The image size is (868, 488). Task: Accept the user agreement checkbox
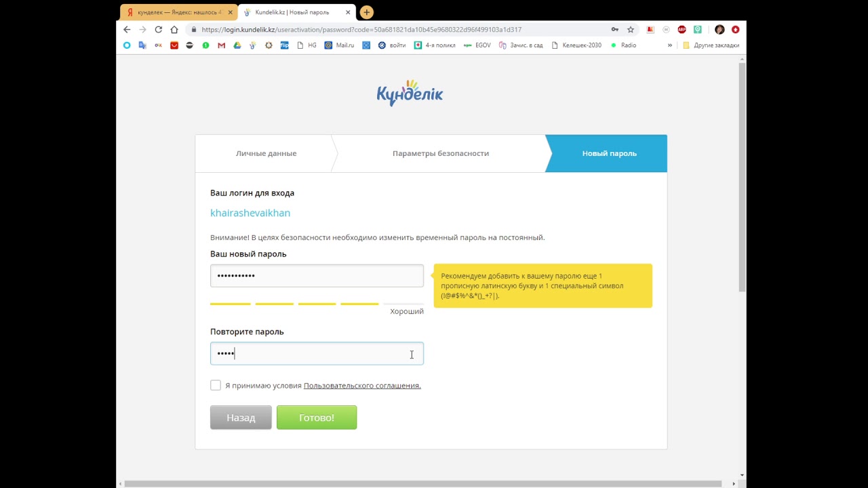(x=216, y=385)
